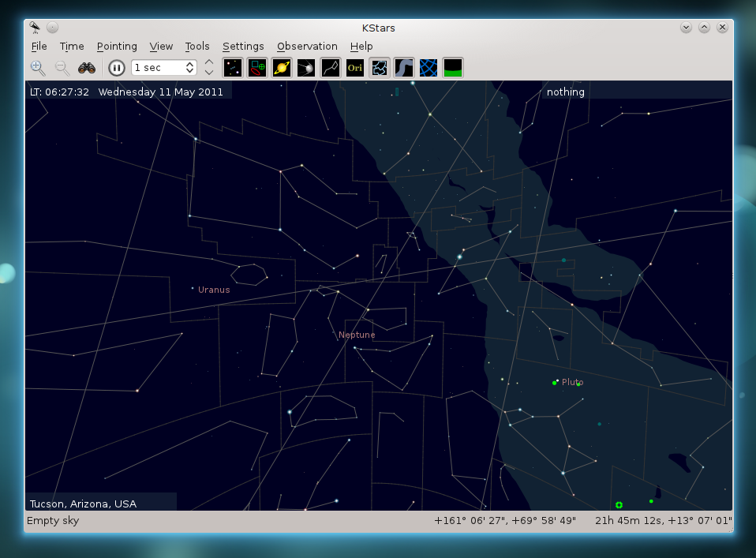
Task: Open the Settings menu
Action: pos(243,47)
